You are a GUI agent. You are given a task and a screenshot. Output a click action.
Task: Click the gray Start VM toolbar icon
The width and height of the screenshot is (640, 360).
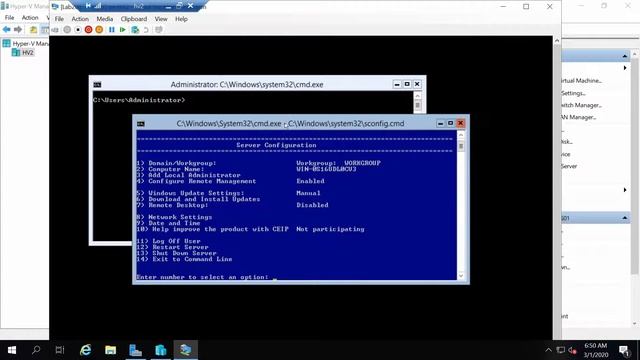(x=67, y=30)
